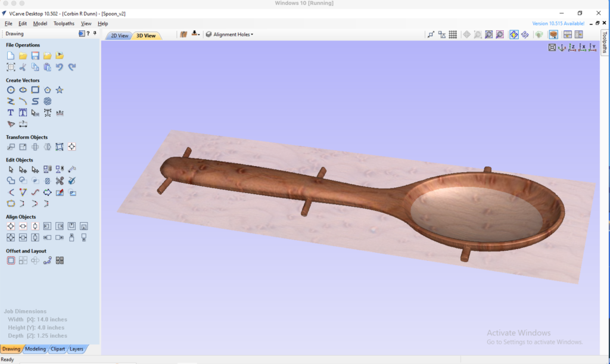
Task: Switch to the 2D View
Action: coord(119,35)
